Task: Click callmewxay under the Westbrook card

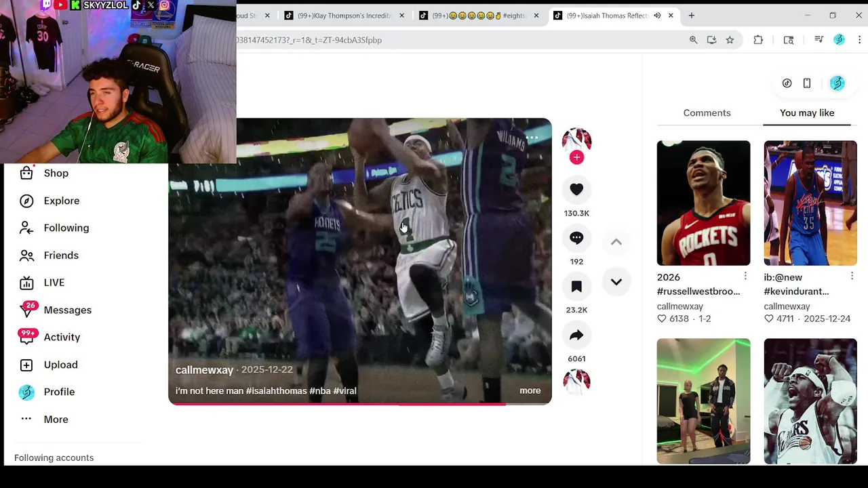Action: click(679, 306)
